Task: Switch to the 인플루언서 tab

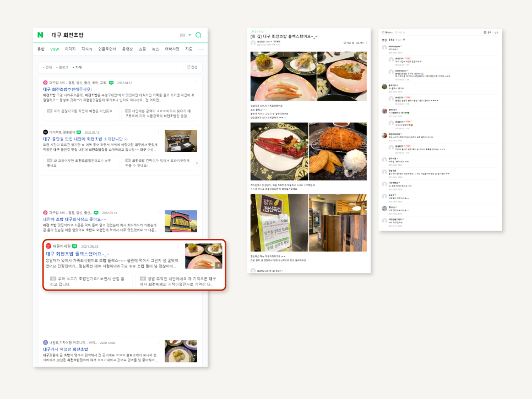Action: [x=107, y=49]
